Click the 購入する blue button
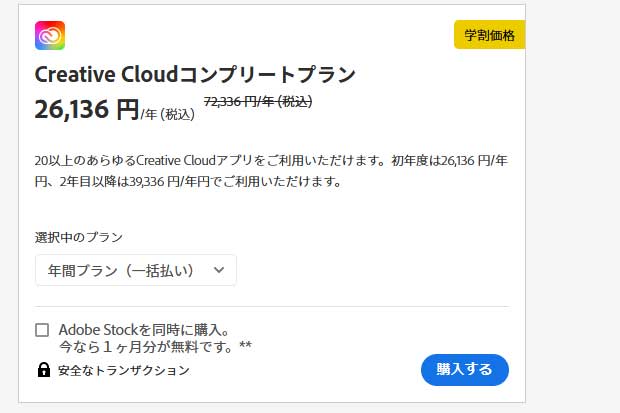Image resolution: width=620 pixels, height=413 pixels. pos(465,370)
